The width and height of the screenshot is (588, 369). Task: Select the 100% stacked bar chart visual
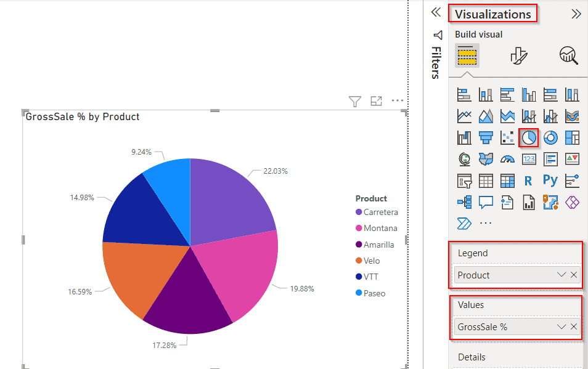point(550,95)
